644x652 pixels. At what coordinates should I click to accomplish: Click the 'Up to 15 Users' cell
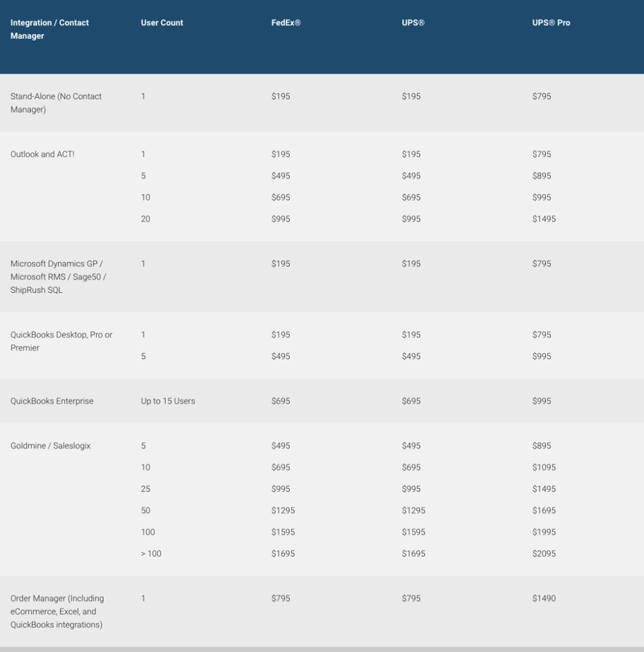point(168,402)
